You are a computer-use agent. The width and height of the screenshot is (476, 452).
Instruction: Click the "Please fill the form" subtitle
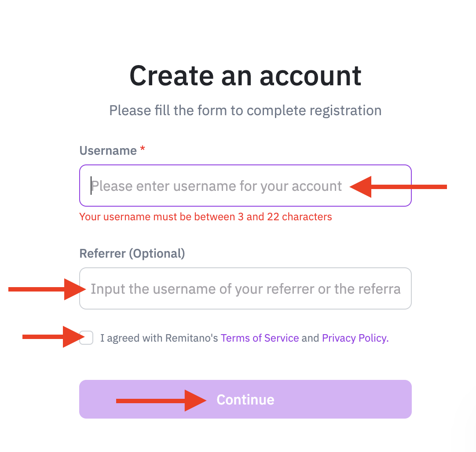pos(245,110)
